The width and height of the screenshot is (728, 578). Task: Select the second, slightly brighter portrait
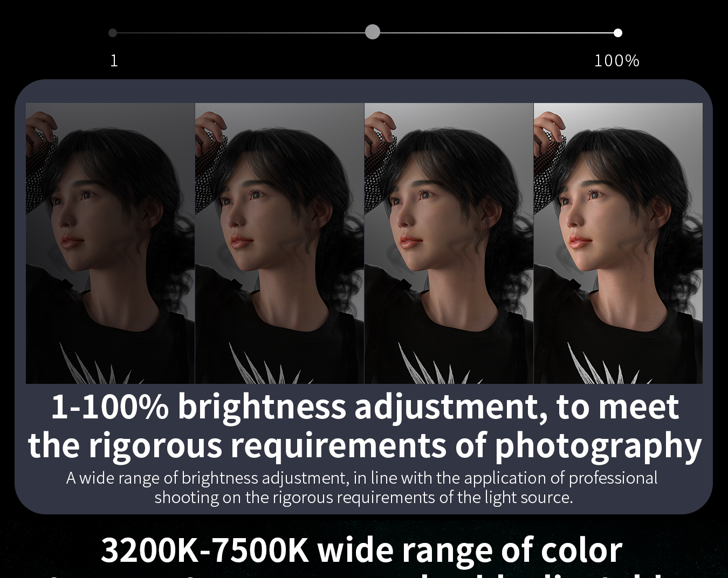[x=279, y=243]
